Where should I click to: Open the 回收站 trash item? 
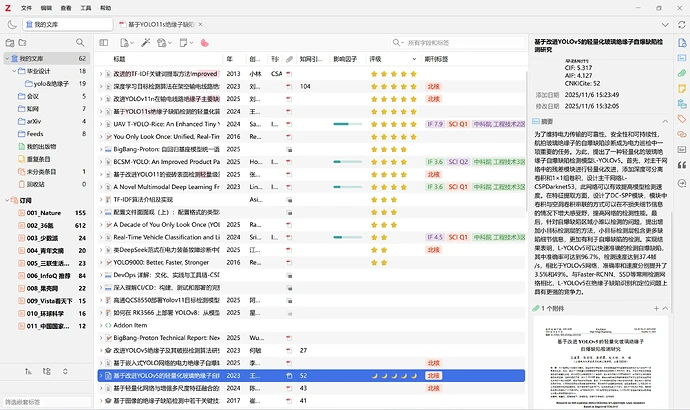[x=35, y=184]
